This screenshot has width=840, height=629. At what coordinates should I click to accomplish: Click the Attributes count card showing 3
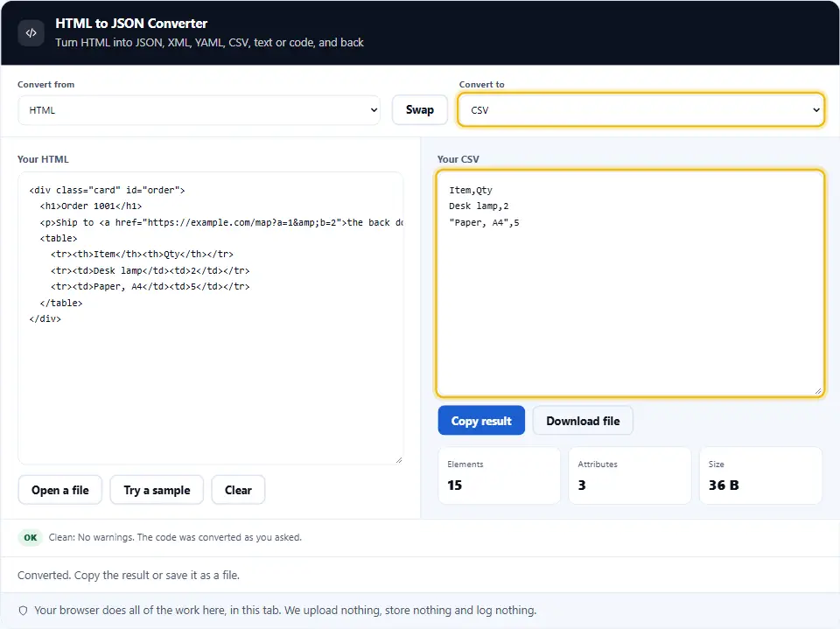(630, 475)
